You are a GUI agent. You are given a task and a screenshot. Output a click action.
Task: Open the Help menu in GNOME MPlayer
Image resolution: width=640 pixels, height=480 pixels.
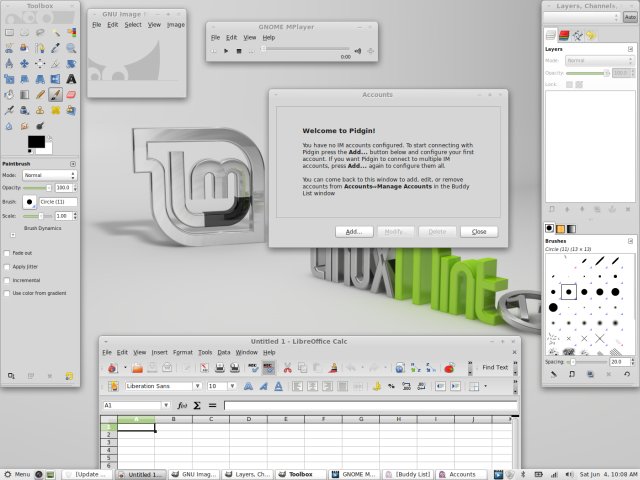[x=269, y=38]
